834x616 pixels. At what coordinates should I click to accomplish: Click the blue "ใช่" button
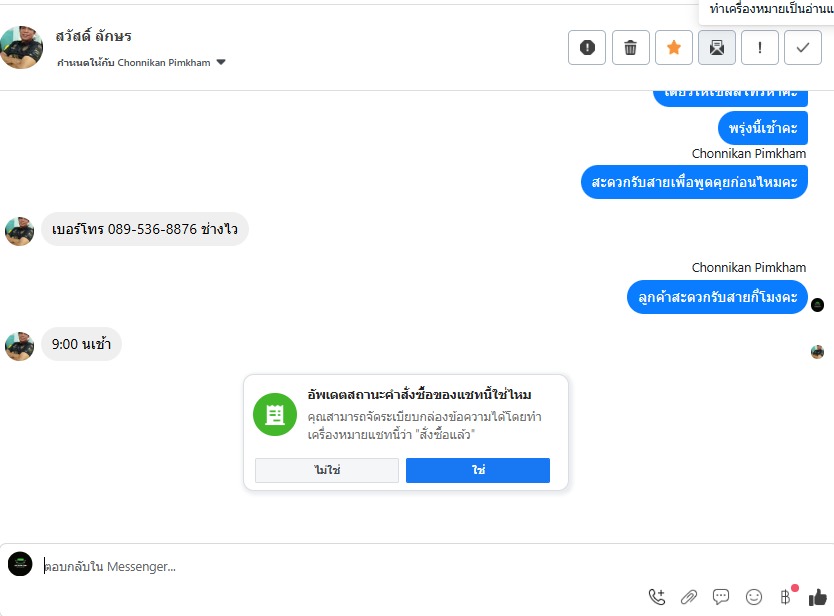(x=478, y=470)
